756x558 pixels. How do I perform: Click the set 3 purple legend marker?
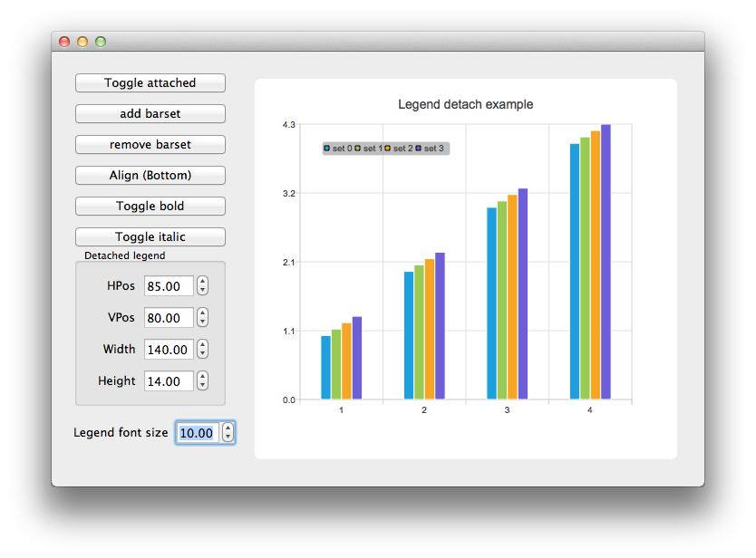coord(419,148)
